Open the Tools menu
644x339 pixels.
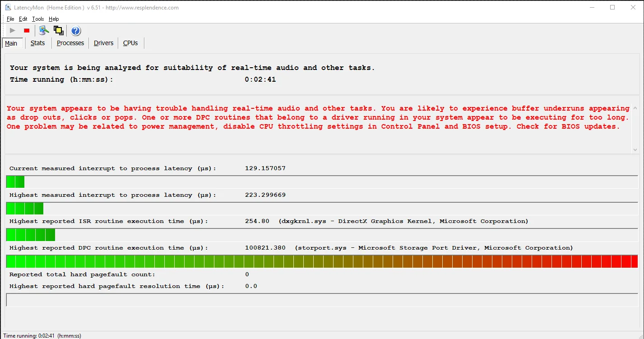pos(38,19)
